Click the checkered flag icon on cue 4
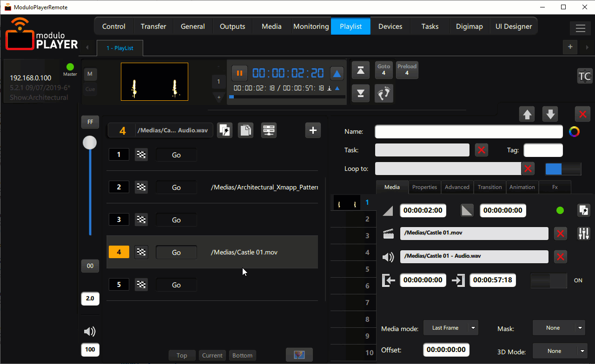The width and height of the screenshot is (595, 364). (141, 252)
